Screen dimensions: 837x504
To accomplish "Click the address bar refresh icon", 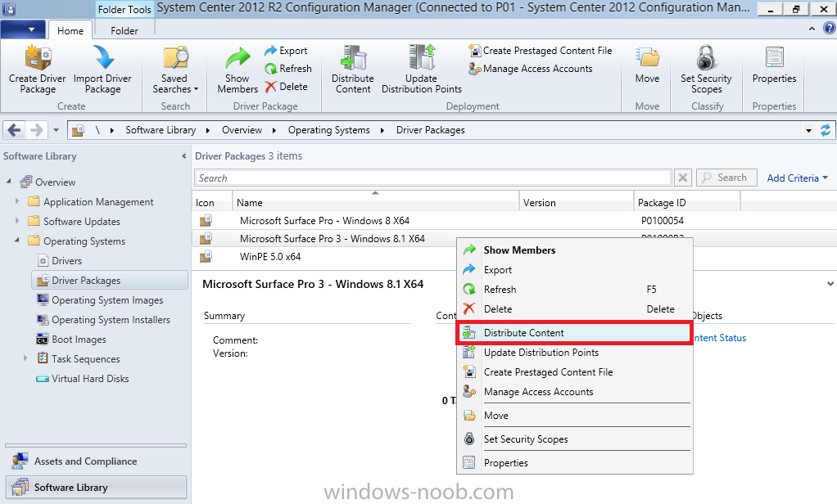I will tap(826, 130).
